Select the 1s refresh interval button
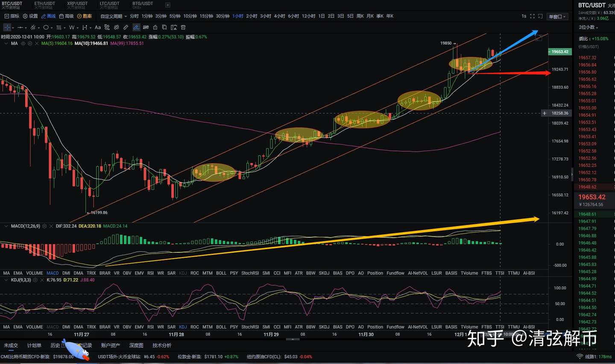This screenshot has height=364, width=615. click(x=524, y=16)
